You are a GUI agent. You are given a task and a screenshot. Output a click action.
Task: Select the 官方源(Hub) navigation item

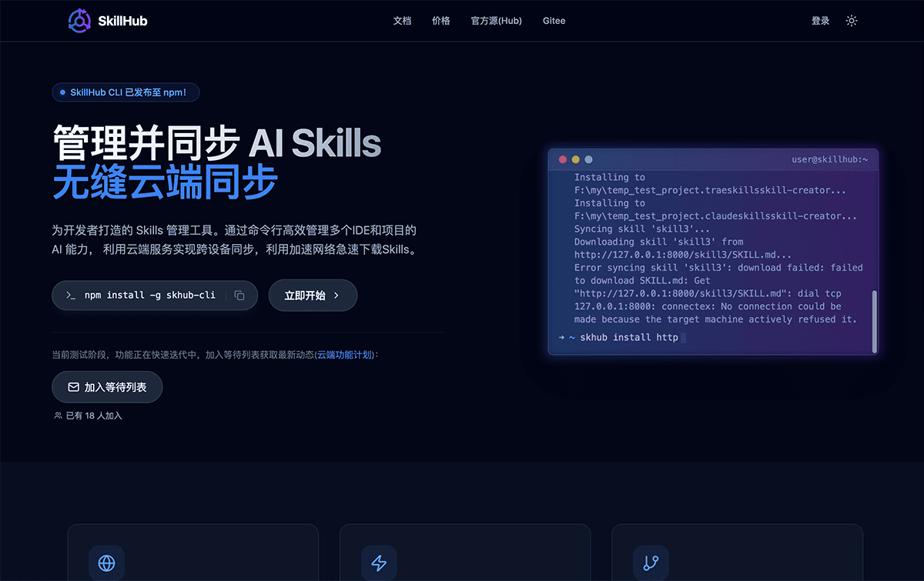[x=496, y=21]
